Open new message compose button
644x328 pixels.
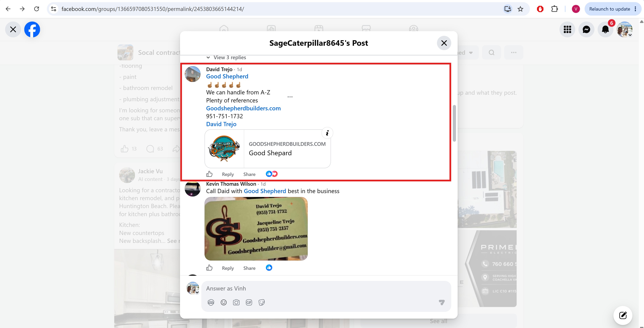click(623, 315)
